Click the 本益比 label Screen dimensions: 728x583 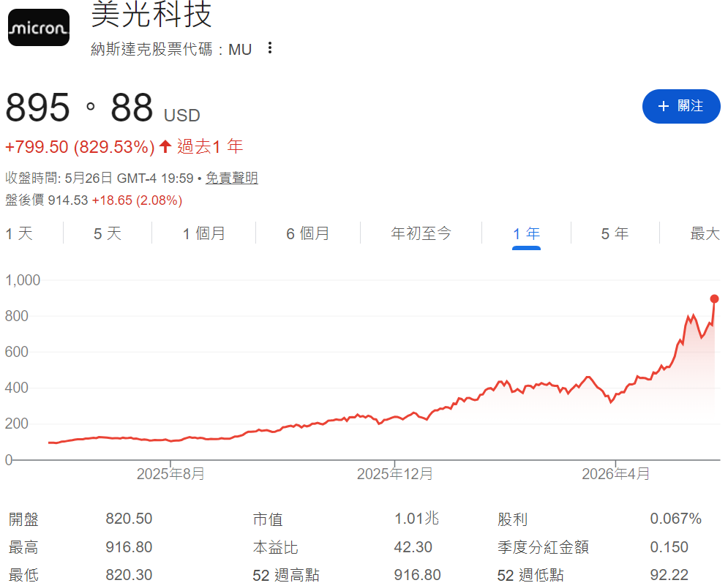pos(275,547)
